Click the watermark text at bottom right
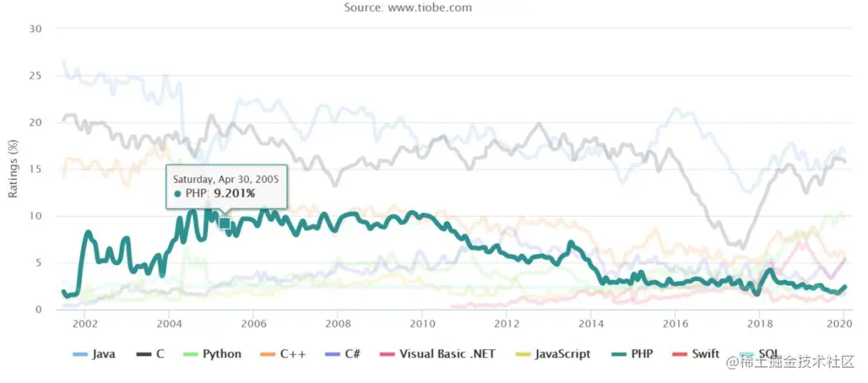The image size is (868, 383). [x=791, y=363]
